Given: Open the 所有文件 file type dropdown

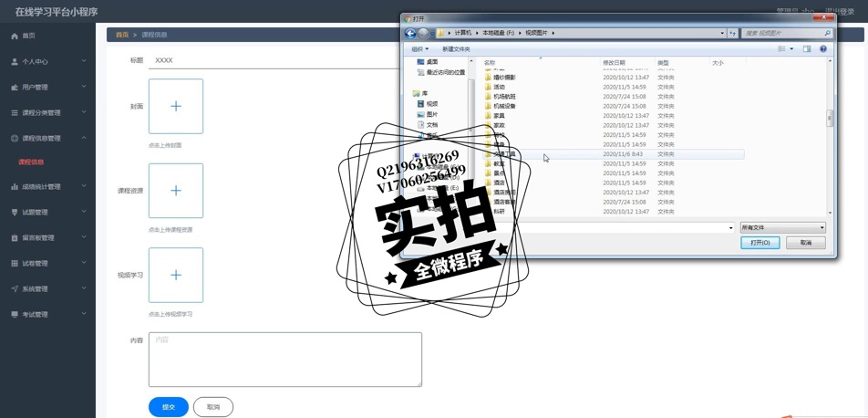Looking at the screenshot, I should click(x=782, y=228).
